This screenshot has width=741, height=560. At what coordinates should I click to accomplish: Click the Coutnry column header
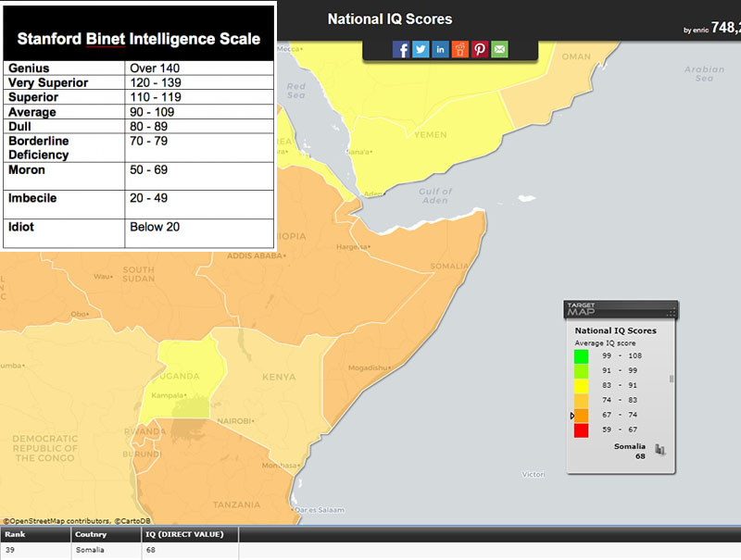click(x=91, y=535)
